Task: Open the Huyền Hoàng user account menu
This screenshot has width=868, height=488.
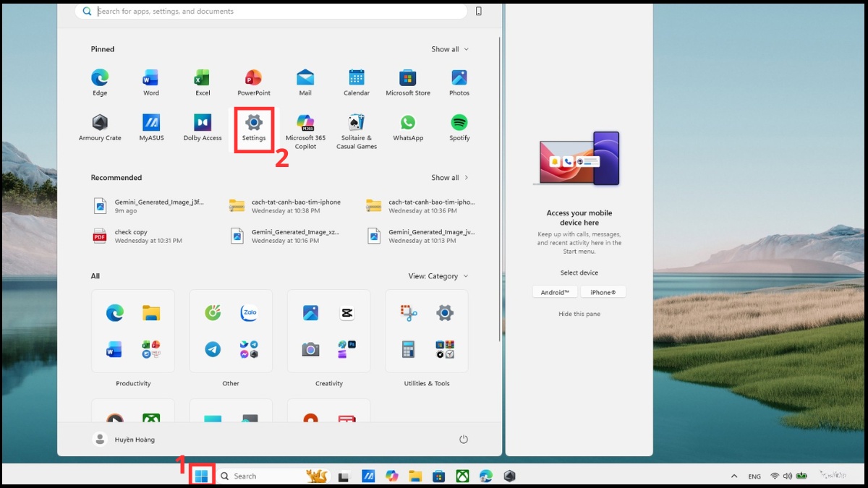Action: pos(124,439)
